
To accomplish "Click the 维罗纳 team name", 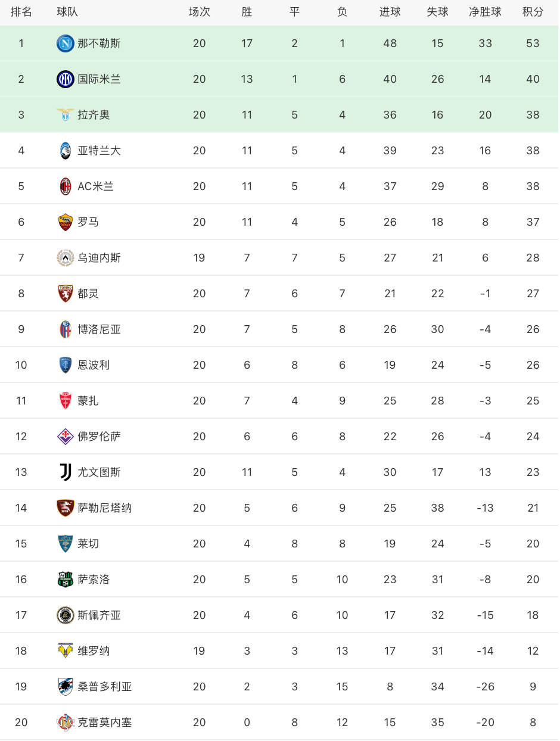I will point(94,651).
